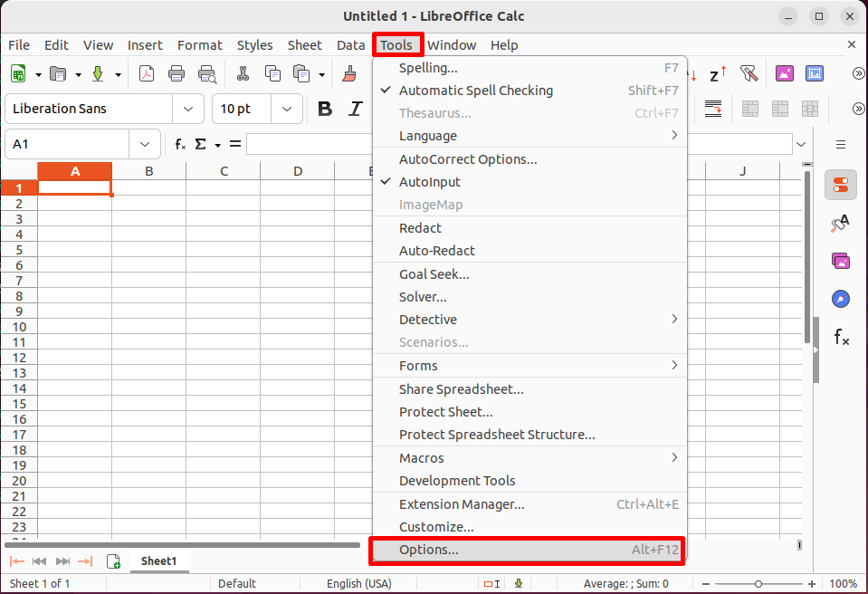This screenshot has width=868, height=594.
Task: Click the Print icon
Action: (x=176, y=73)
